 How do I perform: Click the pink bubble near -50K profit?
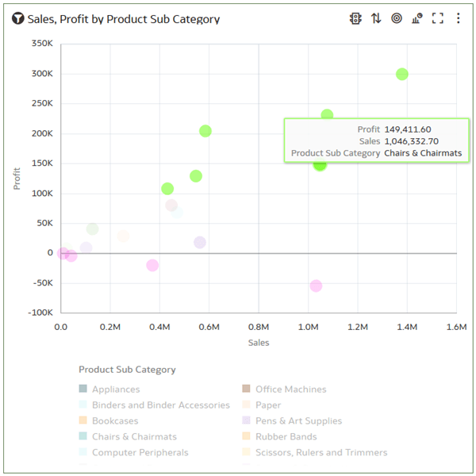click(316, 286)
